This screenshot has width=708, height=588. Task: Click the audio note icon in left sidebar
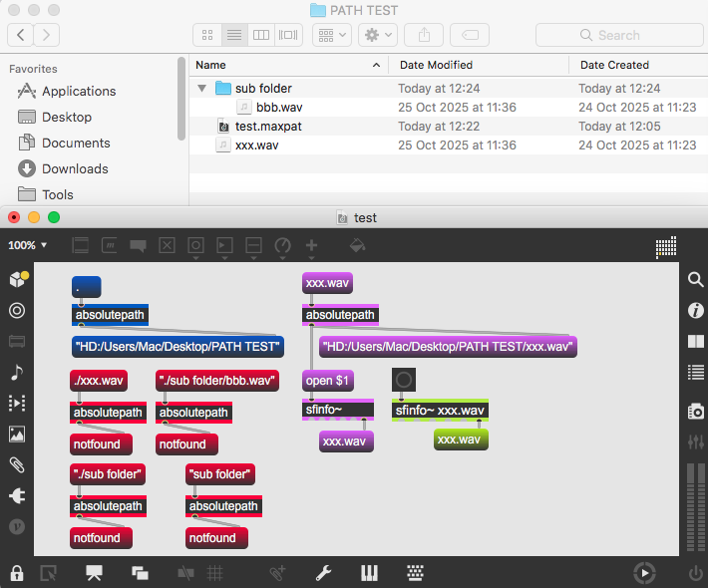coord(17,372)
